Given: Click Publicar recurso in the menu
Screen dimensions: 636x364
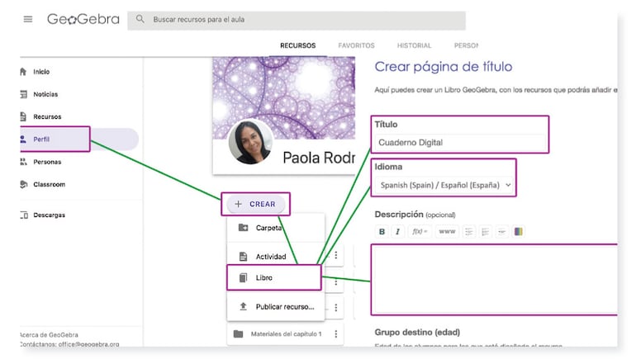Looking at the screenshot, I should [284, 307].
